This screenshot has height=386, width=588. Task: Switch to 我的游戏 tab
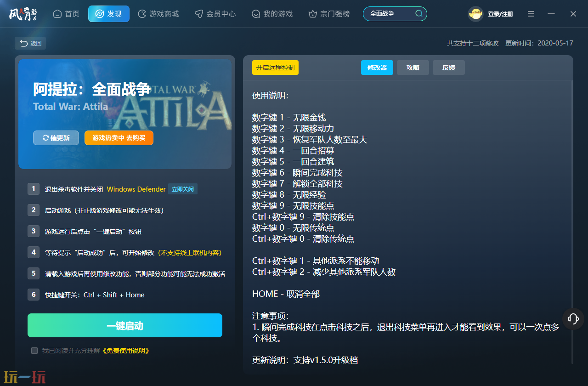(272, 14)
